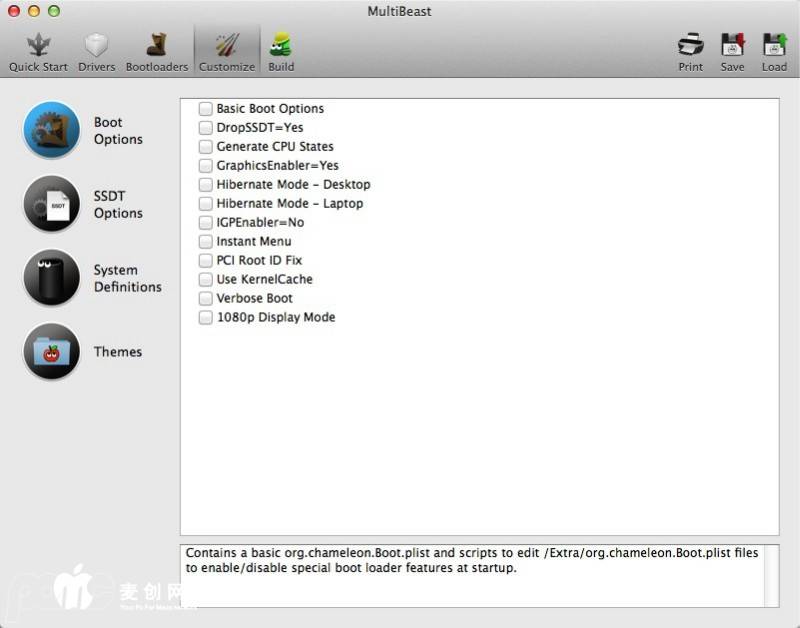Click the description text area
This screenshot has width=800, height=628.
pos(470,575)
